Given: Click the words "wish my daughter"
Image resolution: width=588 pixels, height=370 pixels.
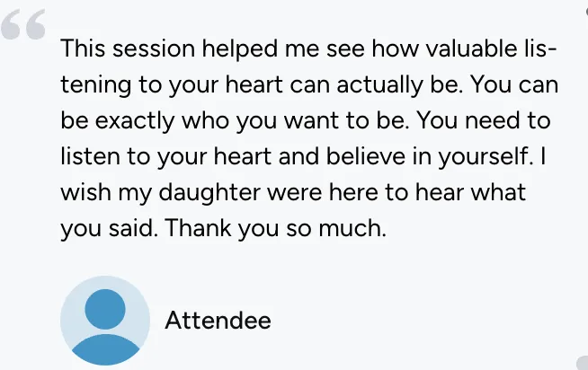Looking at the screenshot, I should tap(160, 192).
